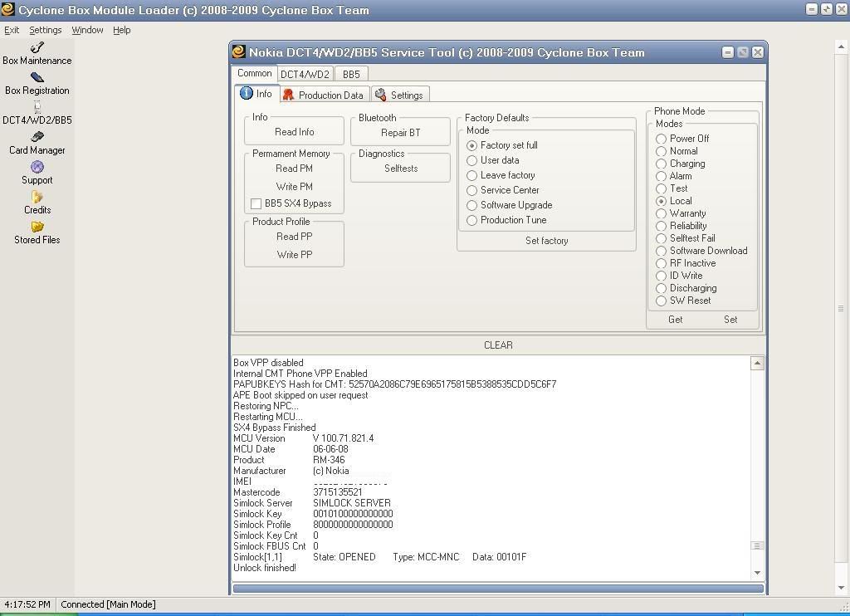The image size is (850, 616).
Task: Click the PAPUBKEYS Hash log line
Action: [394, 384]
